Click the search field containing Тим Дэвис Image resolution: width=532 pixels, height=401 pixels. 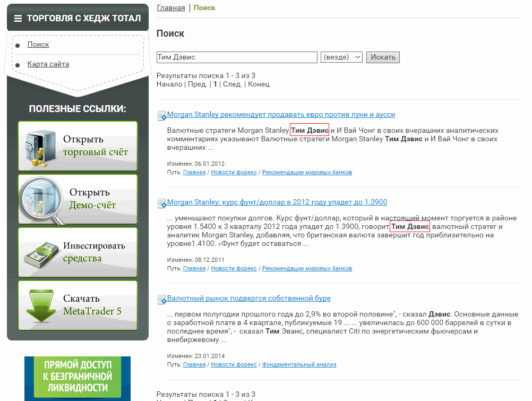(237, 57)
